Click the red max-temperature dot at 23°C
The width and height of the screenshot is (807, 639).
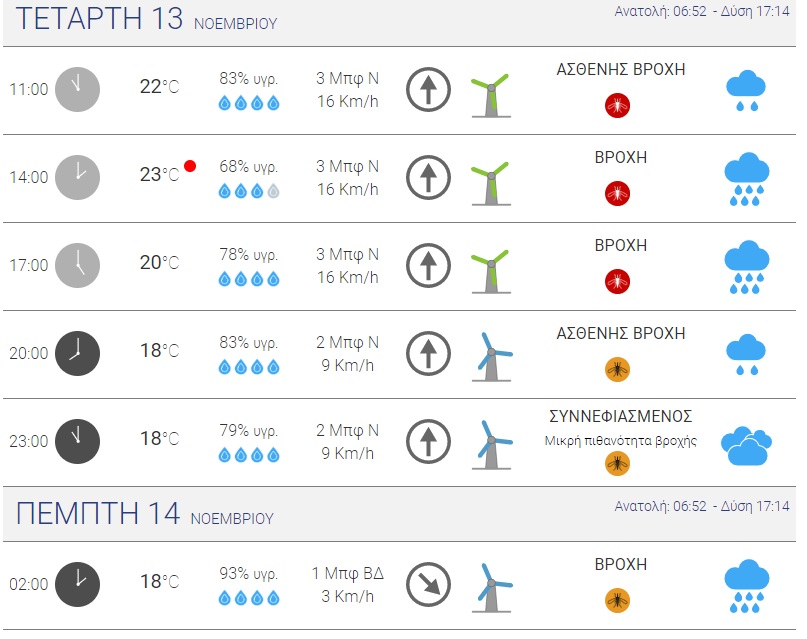click(x=190, y=166)
